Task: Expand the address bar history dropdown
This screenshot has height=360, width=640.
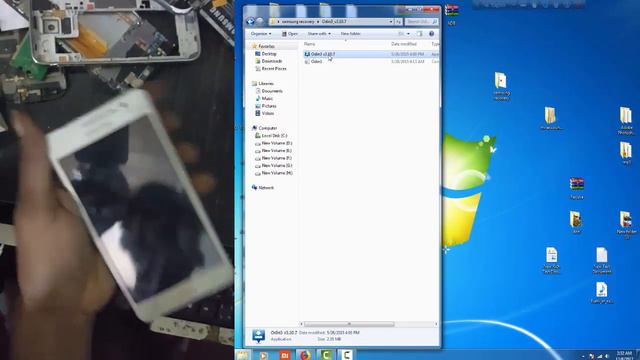Action: pos(391,22)
